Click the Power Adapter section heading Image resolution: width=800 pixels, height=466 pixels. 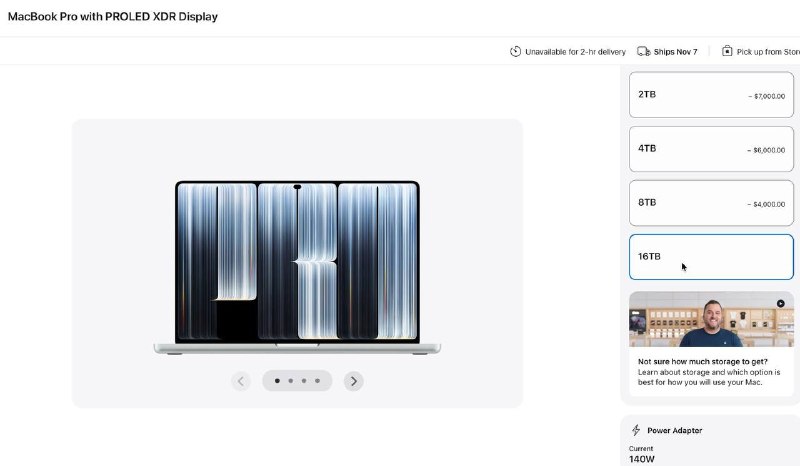point(674,430)
